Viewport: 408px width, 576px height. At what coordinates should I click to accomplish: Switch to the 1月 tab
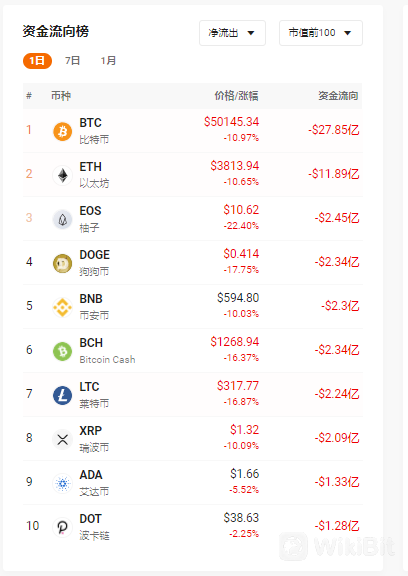click(108, 61)
